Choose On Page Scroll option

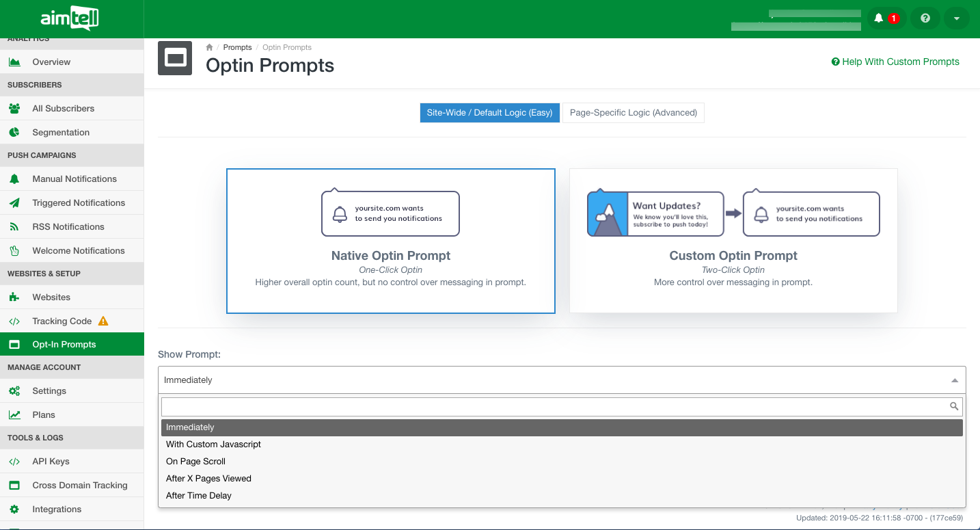coord(195,461)
